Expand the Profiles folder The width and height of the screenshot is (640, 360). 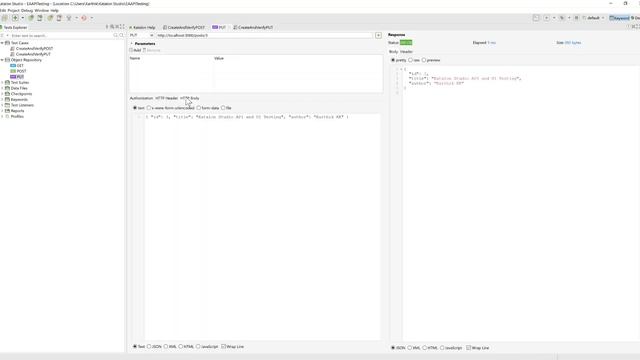[x=2, y=116]
